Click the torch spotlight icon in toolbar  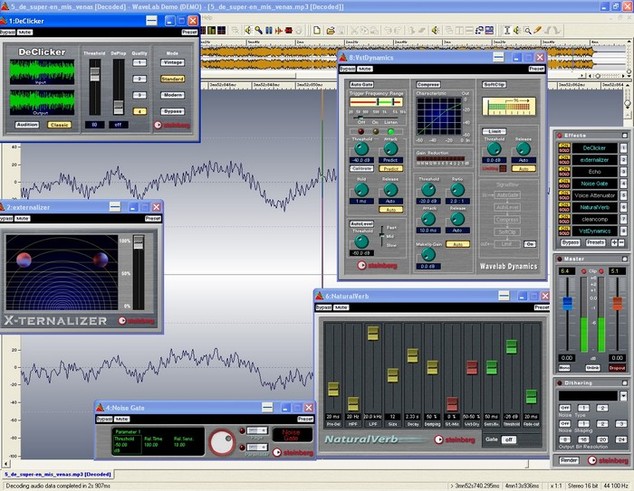(258, 30)
